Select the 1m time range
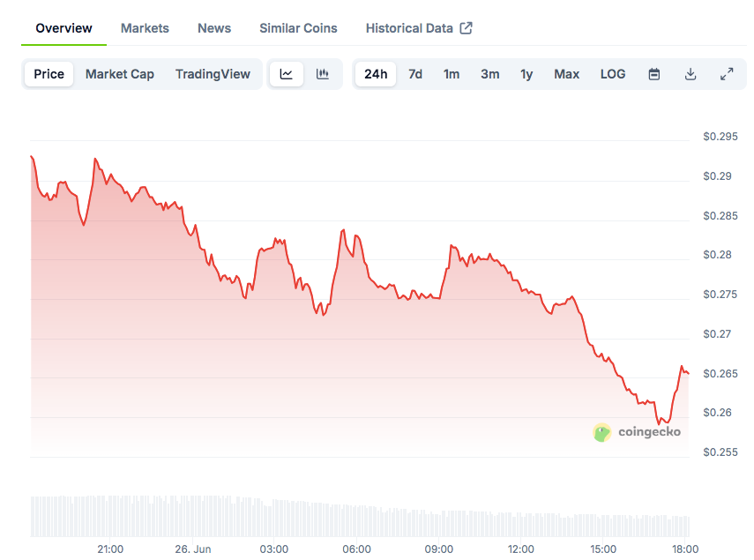 452,74
